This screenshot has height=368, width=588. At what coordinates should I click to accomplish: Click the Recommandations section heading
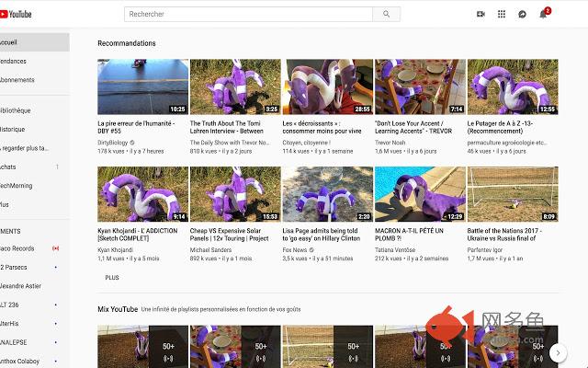(x=127, y=43)
